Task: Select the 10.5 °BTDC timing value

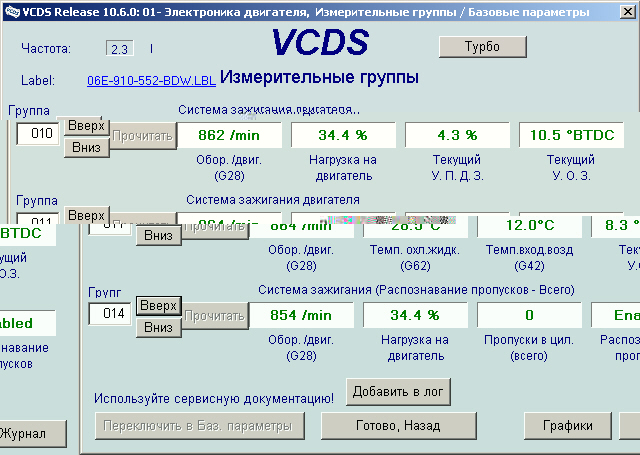Action: 571,135
